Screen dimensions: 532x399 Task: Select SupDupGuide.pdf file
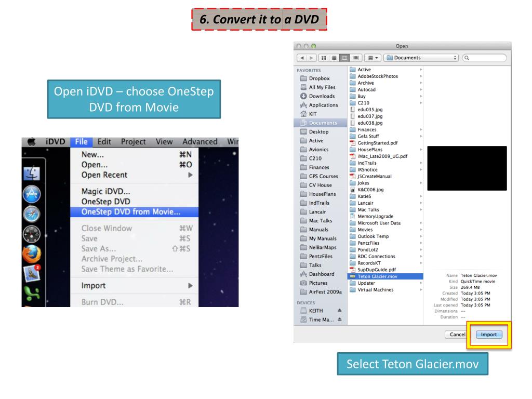tap(386, 270)
